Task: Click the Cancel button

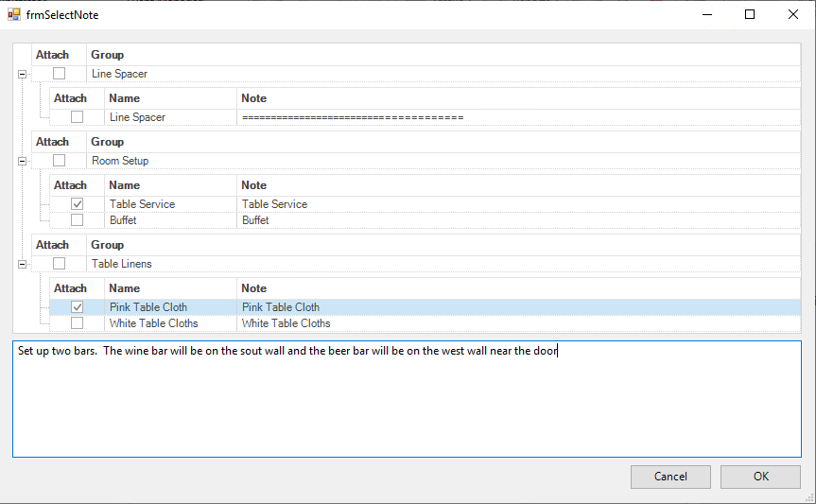Action: click(x=670, y=477)
